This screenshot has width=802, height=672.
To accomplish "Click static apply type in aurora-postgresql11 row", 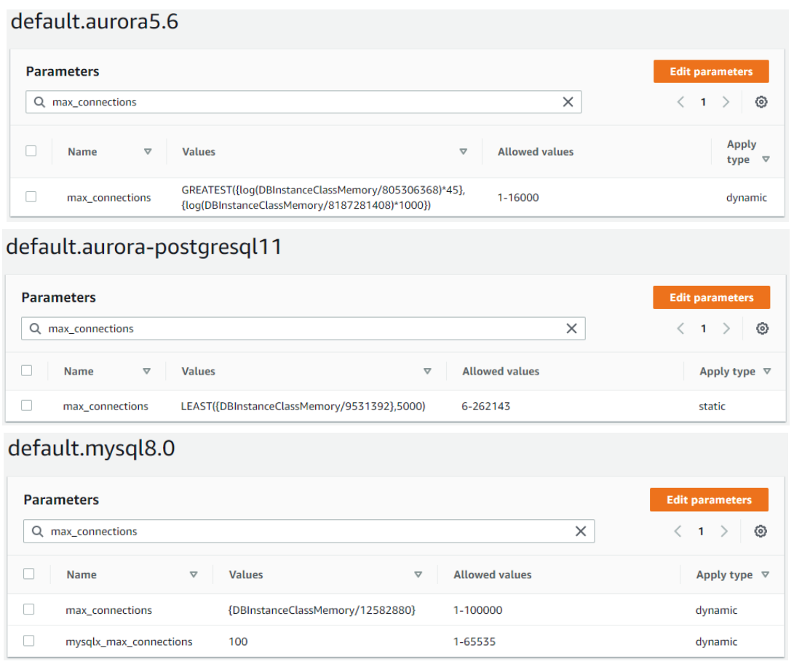I will coord(712,407).
